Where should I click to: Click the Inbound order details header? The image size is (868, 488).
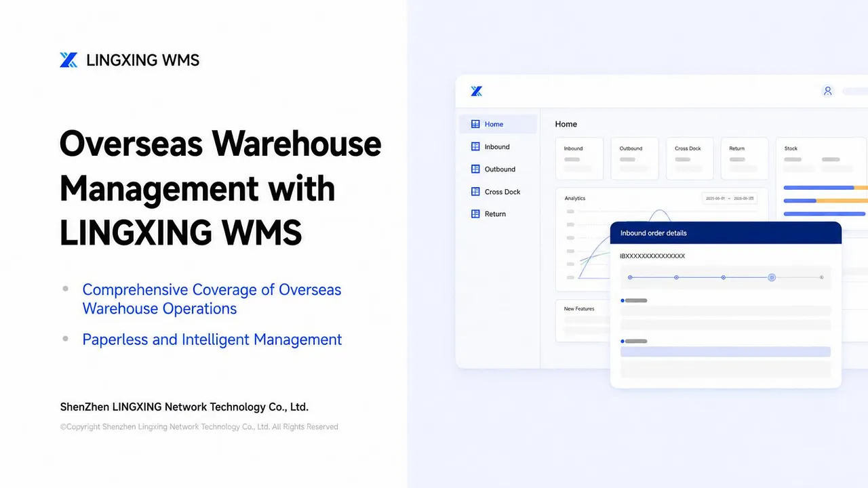[726, 232]
